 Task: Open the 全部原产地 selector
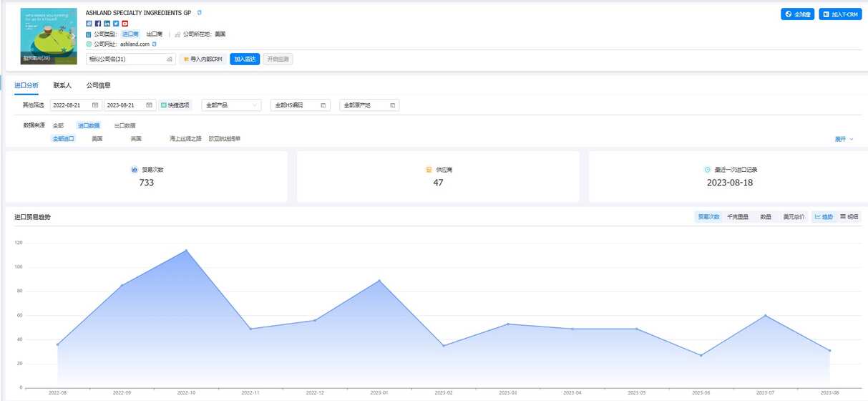369,105
